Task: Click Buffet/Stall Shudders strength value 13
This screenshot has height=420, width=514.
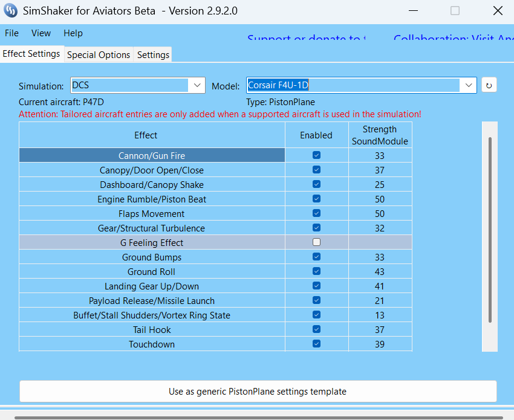Action: point(380,315)
